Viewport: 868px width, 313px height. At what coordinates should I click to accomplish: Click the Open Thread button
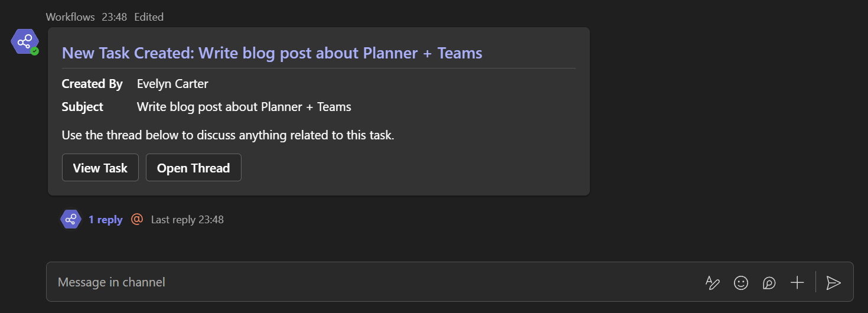(194, 168)
